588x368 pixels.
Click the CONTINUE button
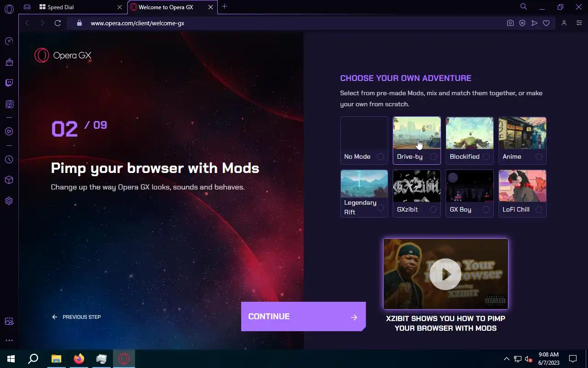point(303,316)
